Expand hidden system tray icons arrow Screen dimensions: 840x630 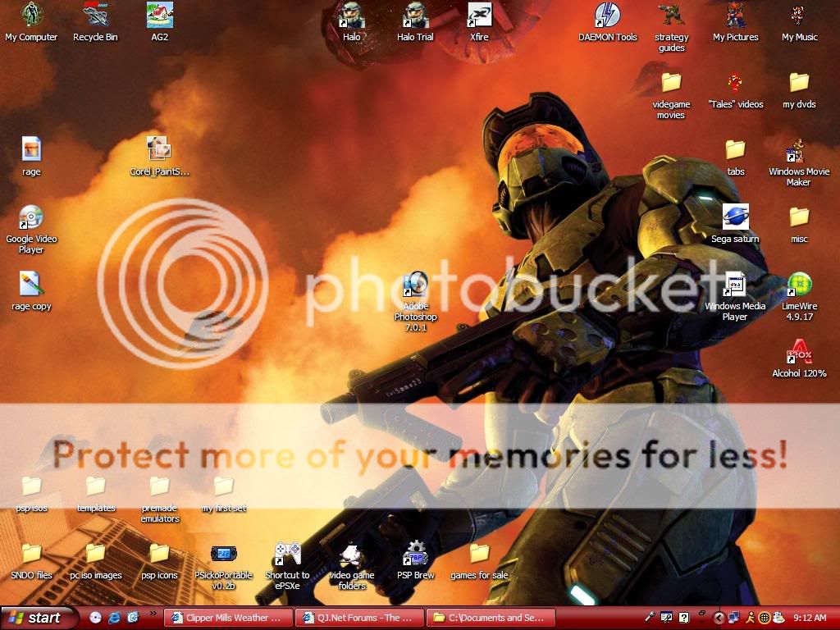(719, 618)
